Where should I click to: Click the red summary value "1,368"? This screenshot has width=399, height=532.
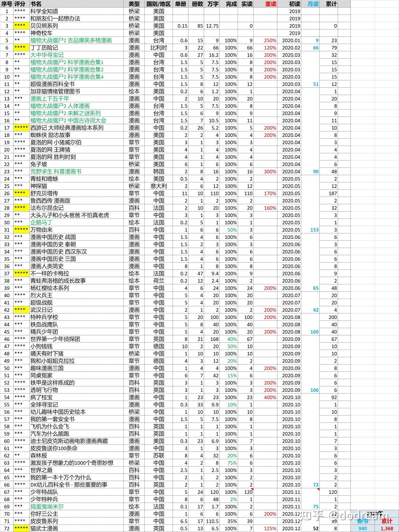pyautogui.click(x=387, y=529)
